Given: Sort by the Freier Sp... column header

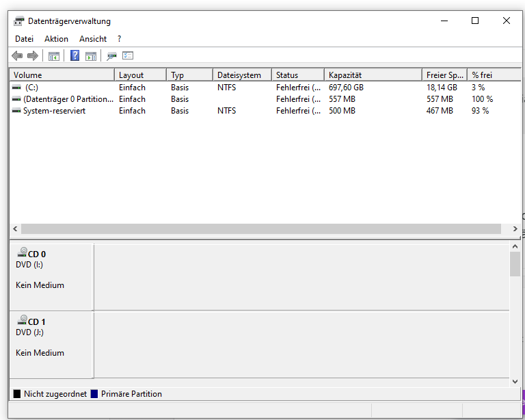Looking at the screenshot, I should click(x=444, y=75).
